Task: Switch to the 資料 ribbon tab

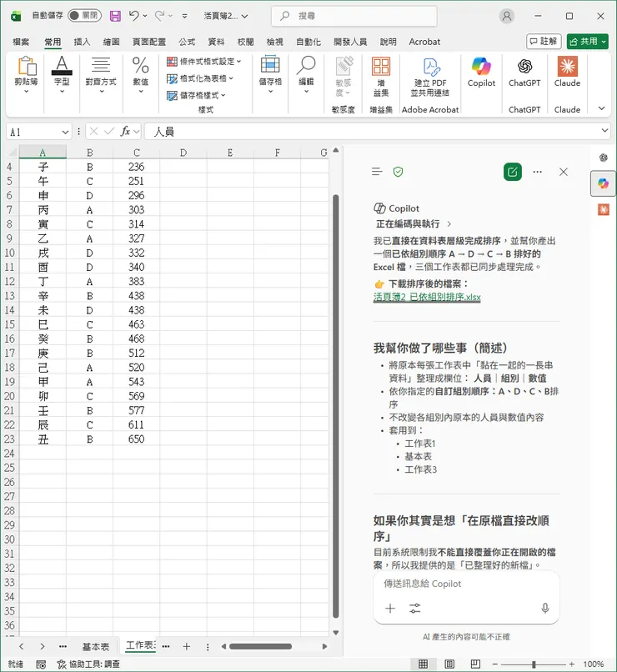Action: coord(216,42)
